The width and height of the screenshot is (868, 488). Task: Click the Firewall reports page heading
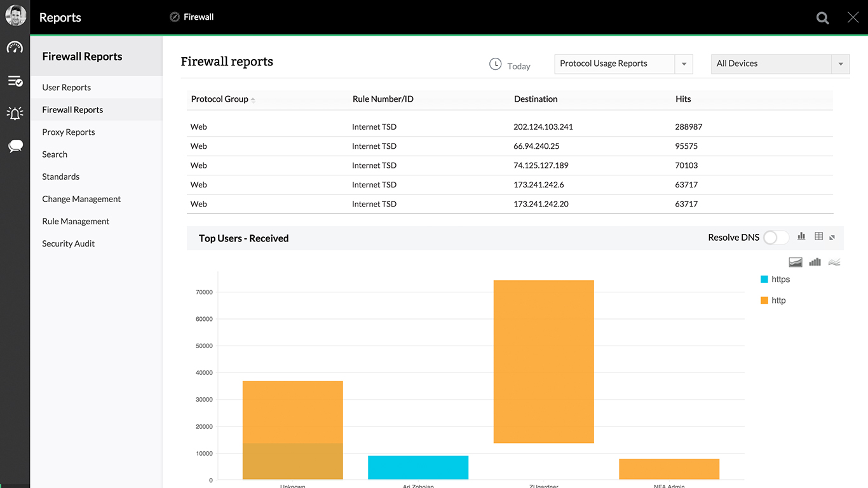coord(227,62)
